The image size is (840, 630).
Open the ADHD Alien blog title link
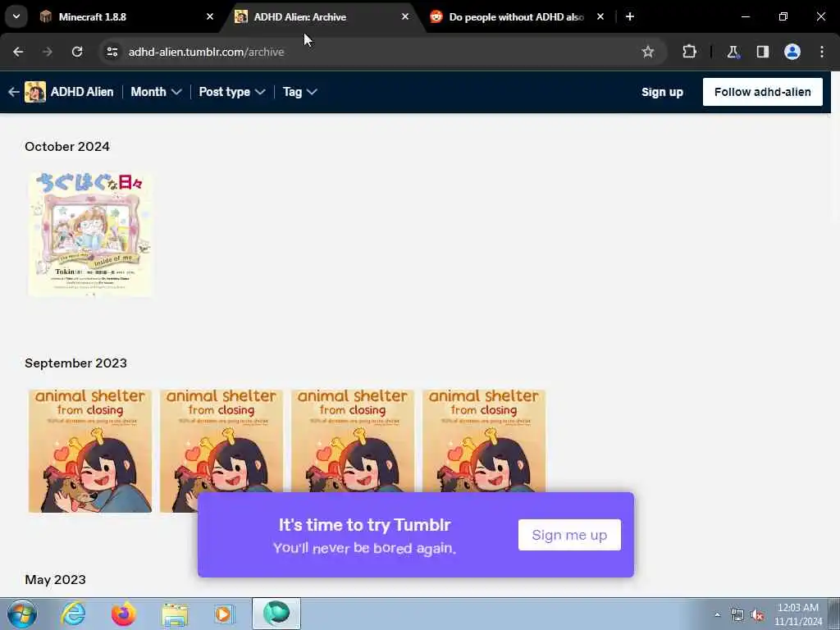click(x=82, y=92)
